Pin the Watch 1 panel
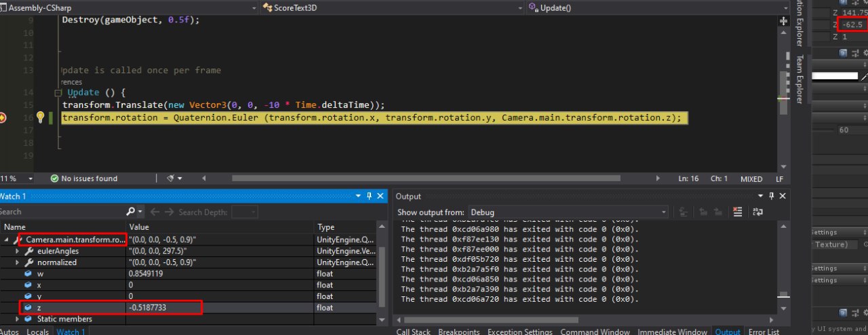Viewport: 868px width, 335px height. tap(369, 196)
